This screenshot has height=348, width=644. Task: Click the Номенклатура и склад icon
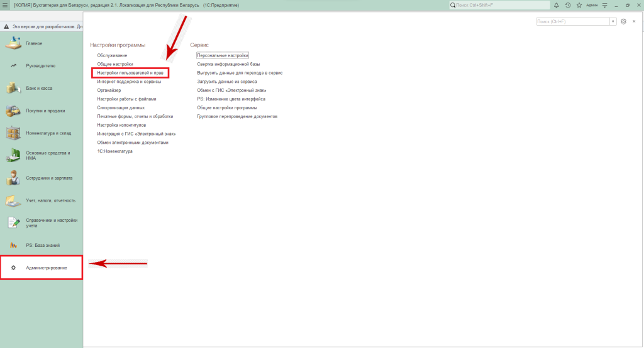14,133
